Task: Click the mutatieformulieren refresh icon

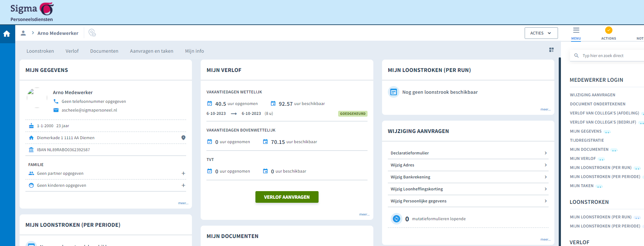Action: pos(396,219)
